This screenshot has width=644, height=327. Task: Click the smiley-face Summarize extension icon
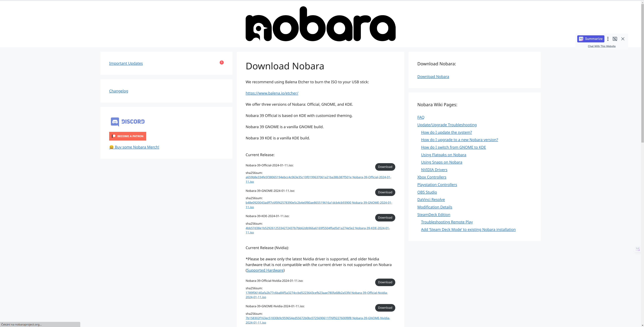coord(581,39)
